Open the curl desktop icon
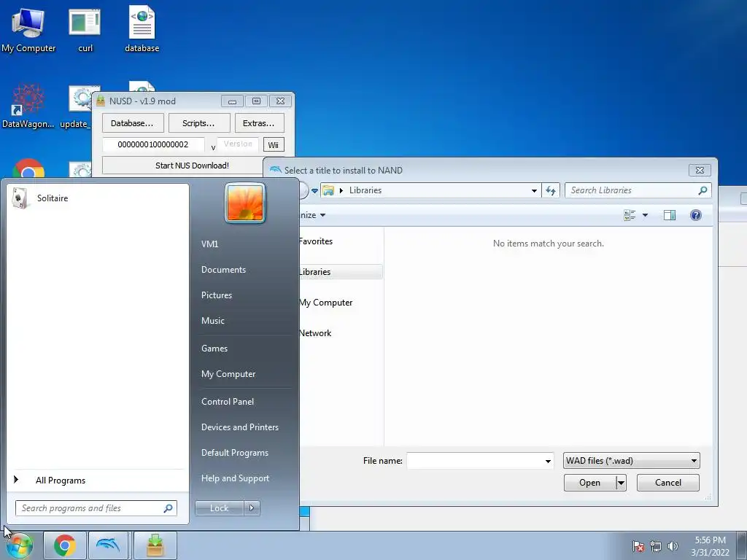Image resolution: width=747 pixels, height=560 pixels. coord(85,29)
